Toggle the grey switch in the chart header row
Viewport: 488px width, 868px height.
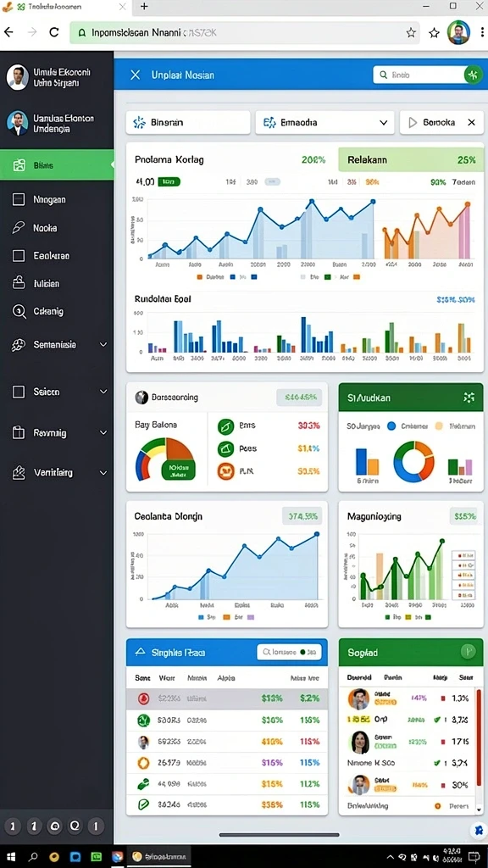point(272,181)
